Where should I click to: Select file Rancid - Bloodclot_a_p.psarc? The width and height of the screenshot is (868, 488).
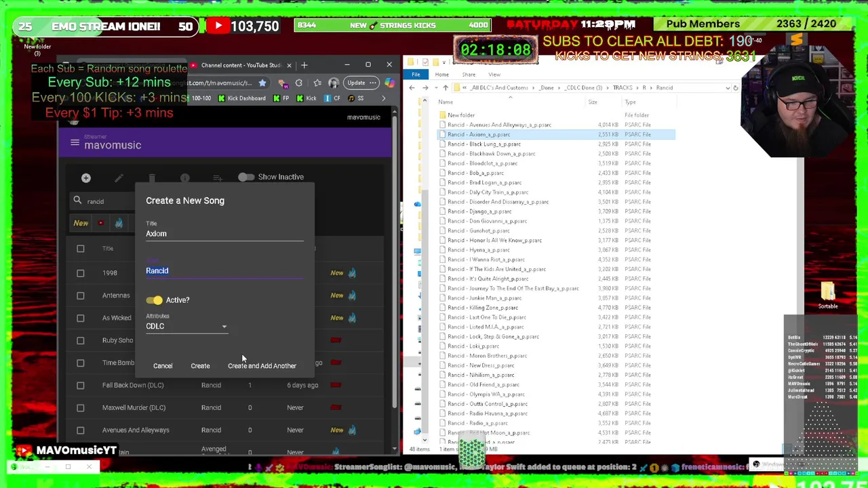(481, 163)
